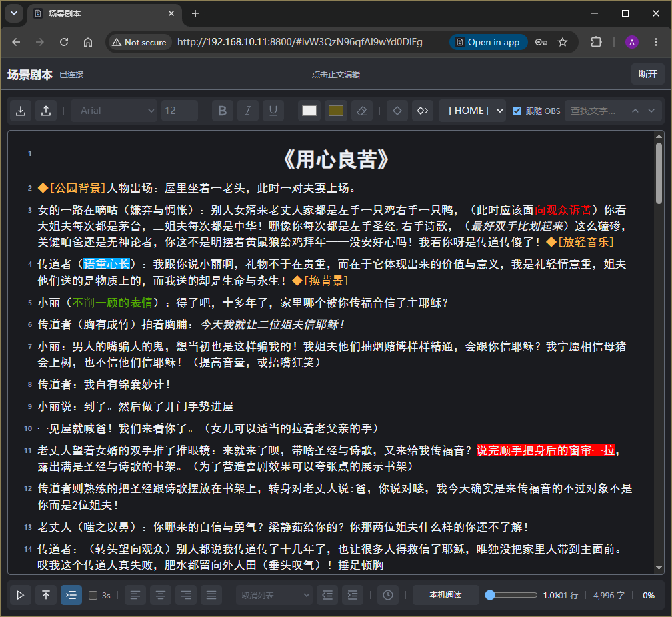This screenshot has height=617, width=672.
Task: Toggle underline formatting with the U button
Action: [x=273, y=111]
